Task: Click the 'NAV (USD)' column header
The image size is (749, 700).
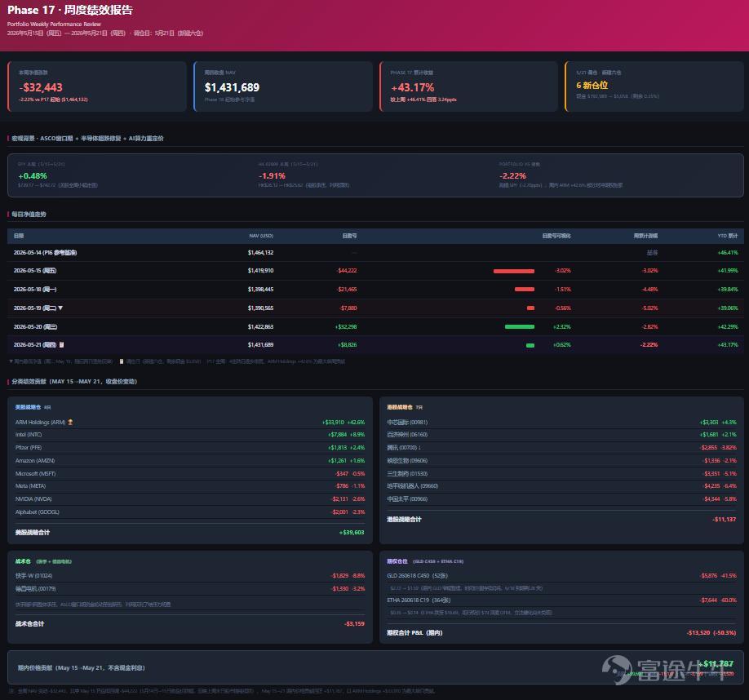Action: tap(261, 236)
